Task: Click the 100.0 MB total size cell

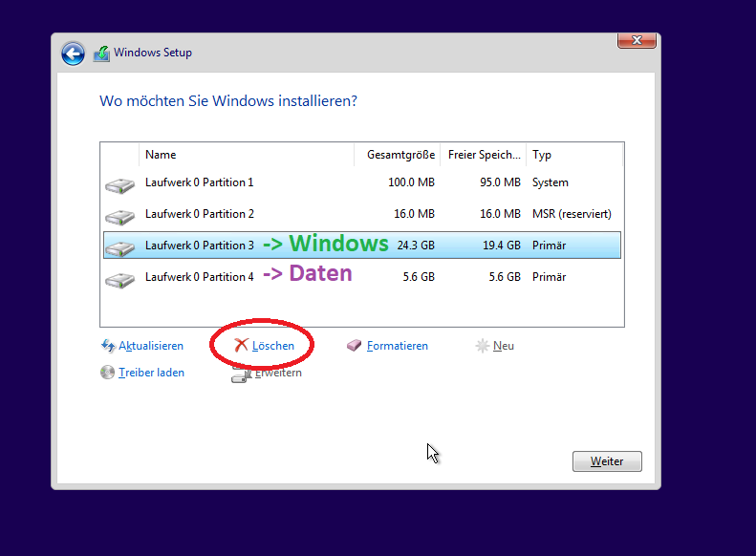Action: tap(411, 182)
